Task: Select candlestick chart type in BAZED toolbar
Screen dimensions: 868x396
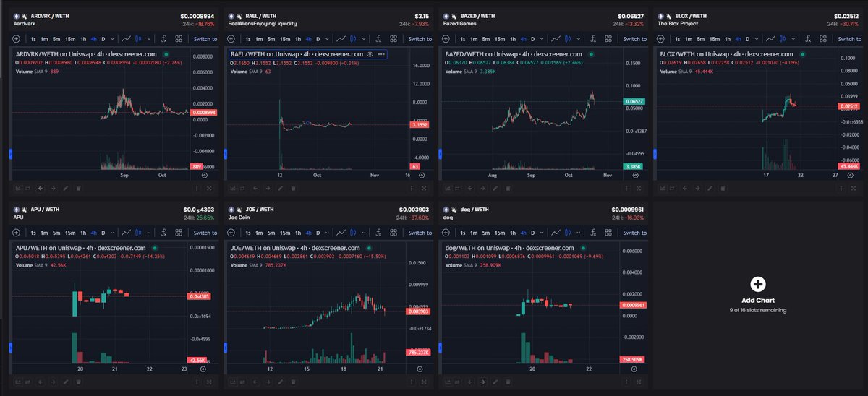Action: 569,39
